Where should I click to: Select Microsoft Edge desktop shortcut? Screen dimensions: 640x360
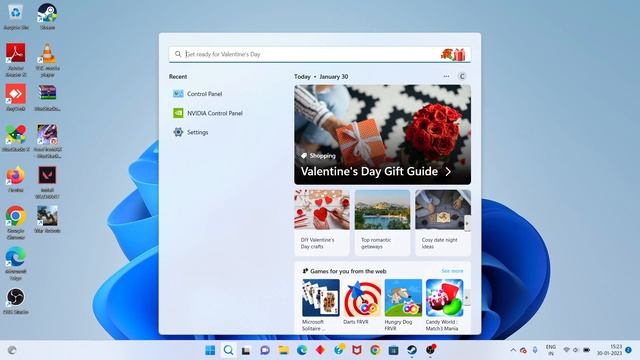(16, 263)
